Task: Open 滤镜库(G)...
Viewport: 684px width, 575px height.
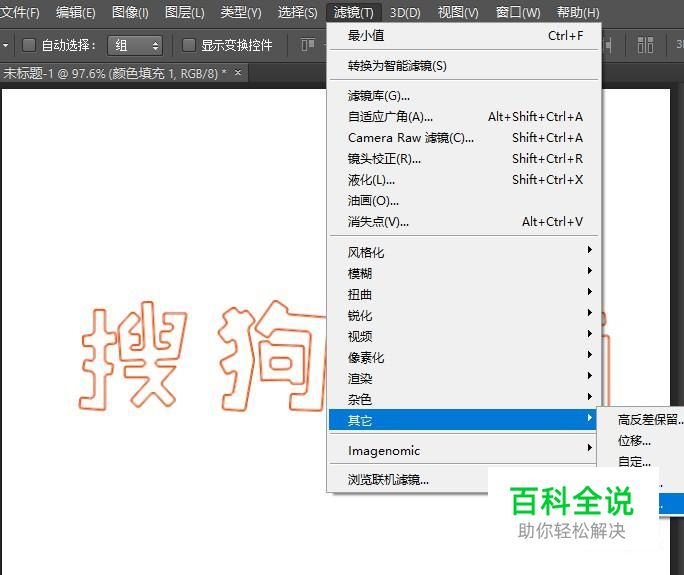Action: [464, 96]
